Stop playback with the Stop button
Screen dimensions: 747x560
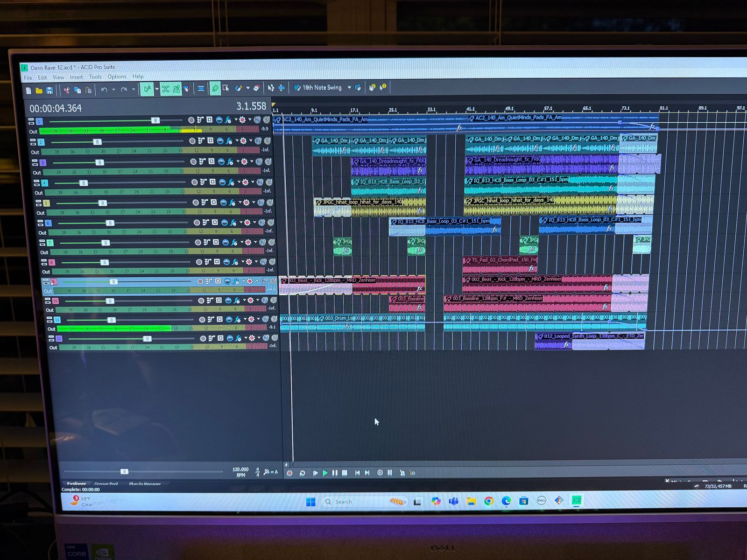pos(345,473)
